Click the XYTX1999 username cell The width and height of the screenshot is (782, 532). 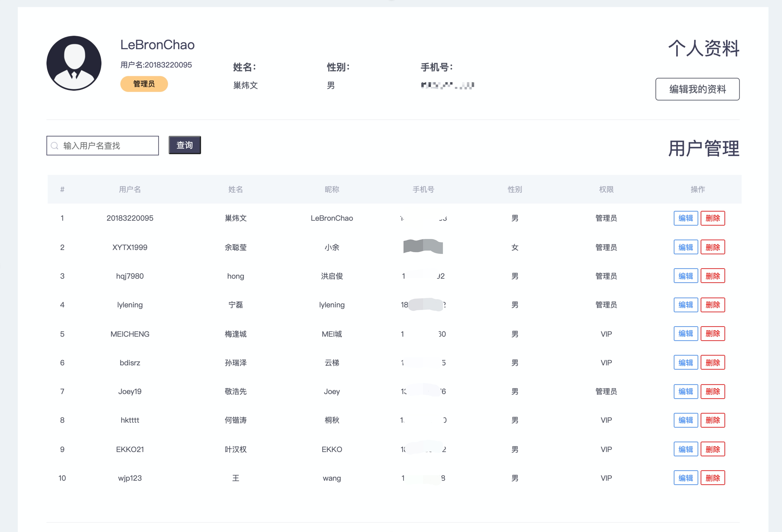(x=130, y=247)
